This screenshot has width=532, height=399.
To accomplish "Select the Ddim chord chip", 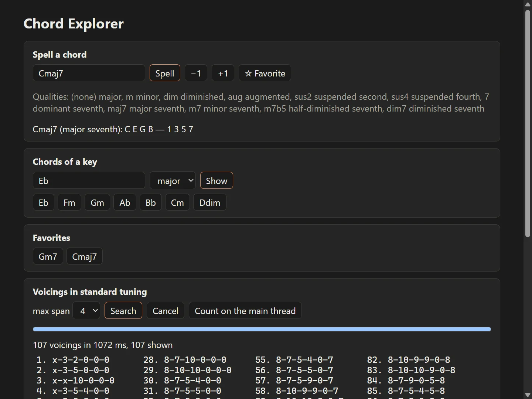I will tap(210, 202).
